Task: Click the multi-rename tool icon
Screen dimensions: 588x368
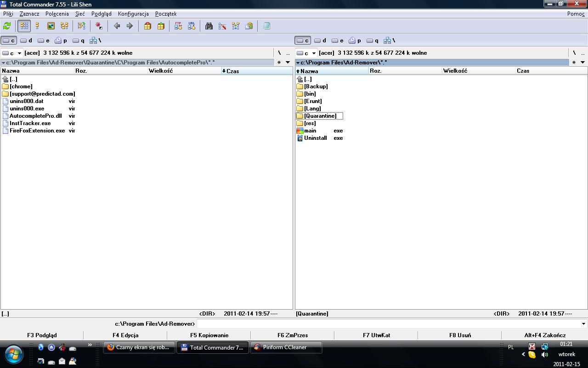Action: tap(222, 26)
